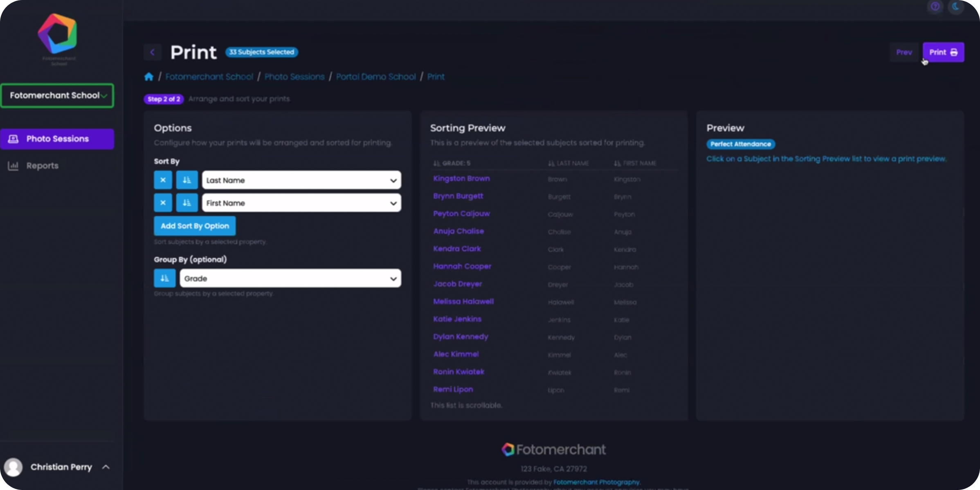
Task: Select Ronin Kwiatek in sorting preview
Action: [x=459, y=372]
